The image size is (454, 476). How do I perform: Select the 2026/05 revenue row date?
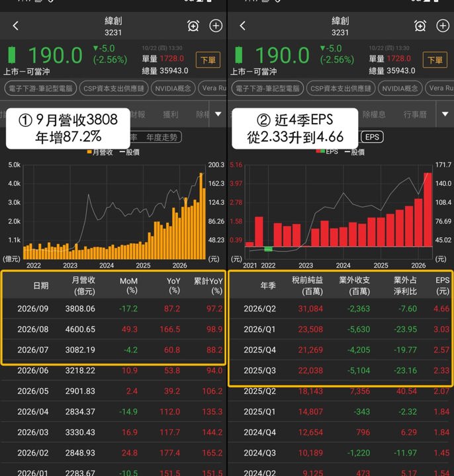click(33, 391)
